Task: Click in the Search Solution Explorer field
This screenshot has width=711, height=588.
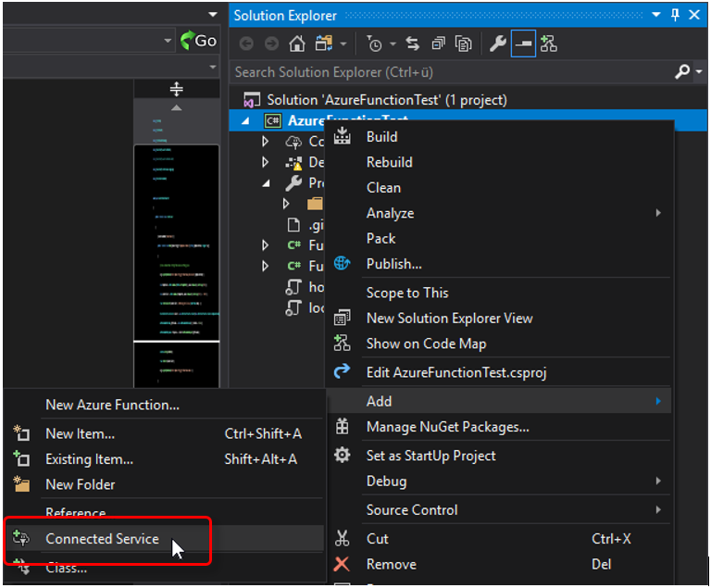Action: 444,71
